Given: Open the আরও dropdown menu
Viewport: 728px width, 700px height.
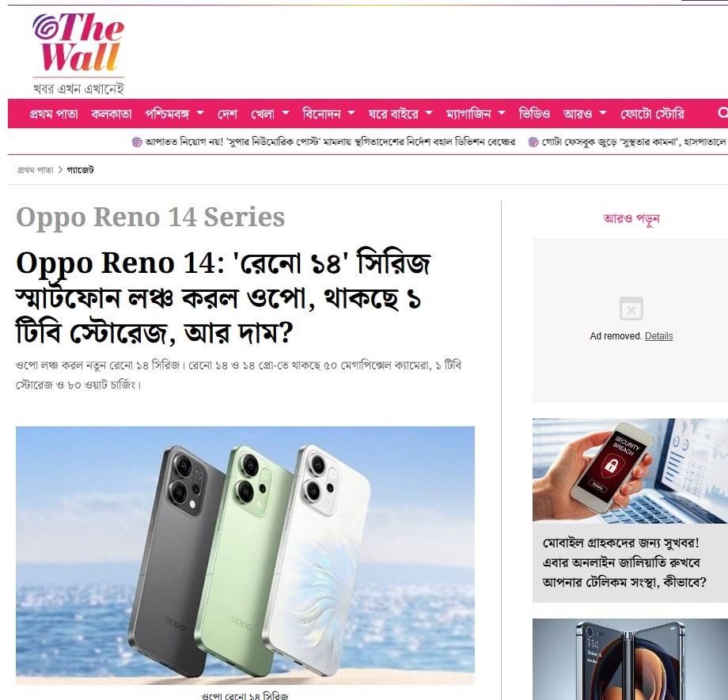Looking at the screenshot, I should pyautogui.click(x=603, y=113).
